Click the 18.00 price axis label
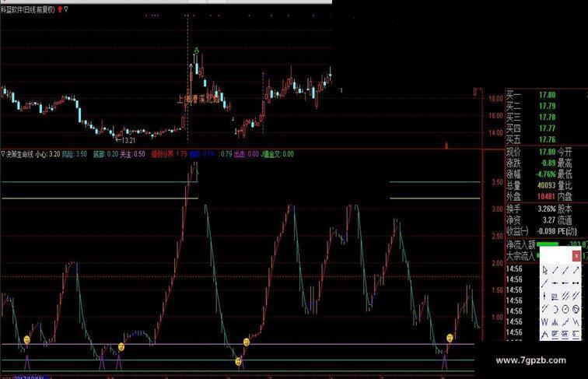The image size is (588, 379). coord(495,99)
